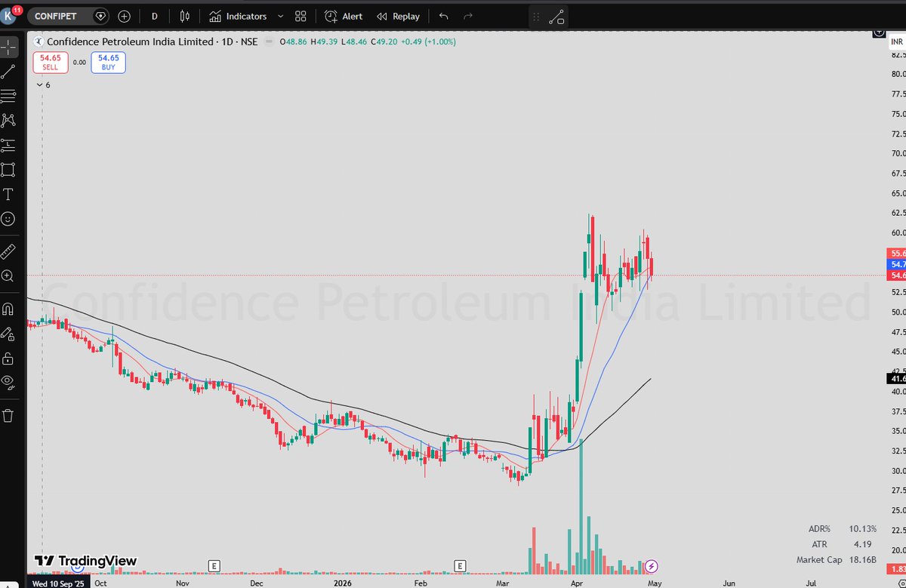Open the emoji icons tool

[8, 219]
